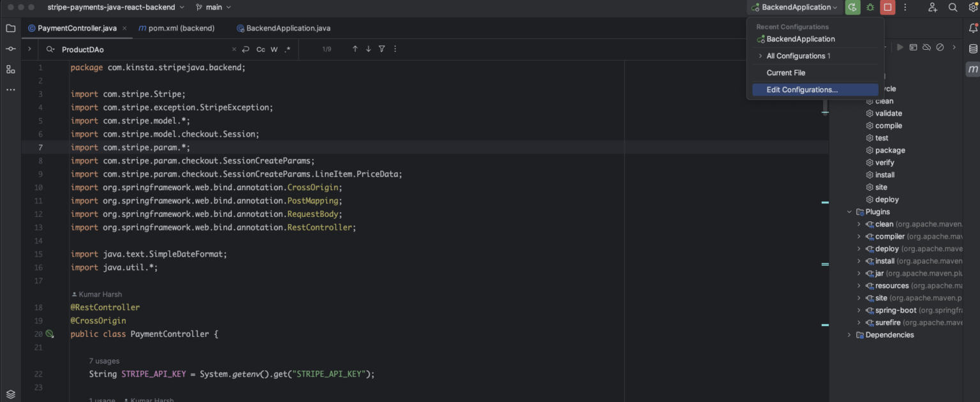This screenshot has height=402, width=980.
Task: Stop the running BackendApplication
Action: pyautogui.click(x=887, y=7)
